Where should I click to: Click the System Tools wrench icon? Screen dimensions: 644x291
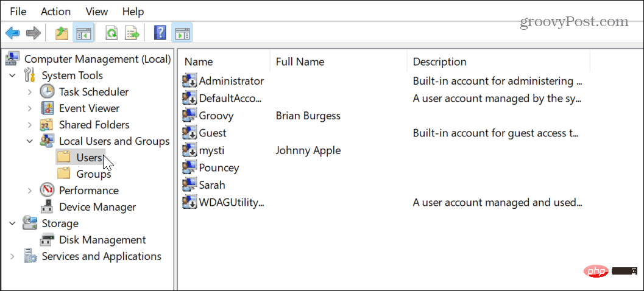click(30, 75)
